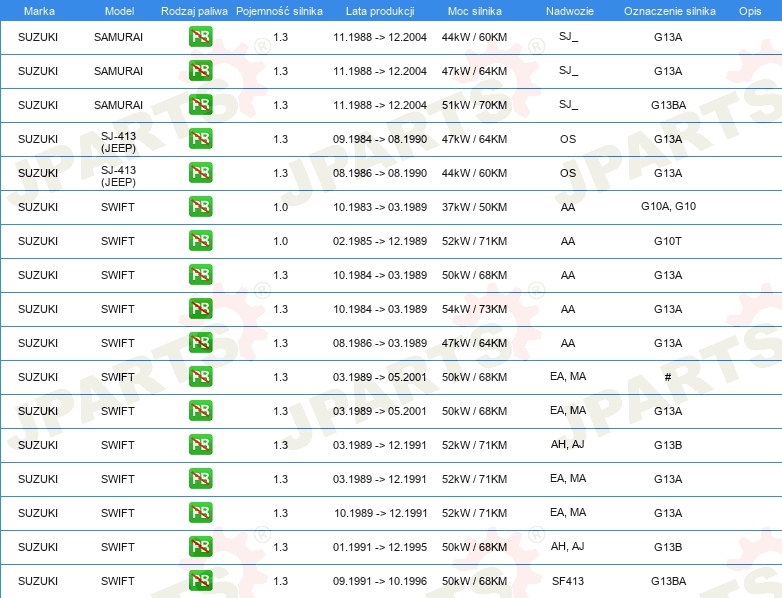Click fuel icon in SWIFT 03.1989->05.2001 G13A row
Screen dimensions: 782x598
[x=200, y=410]
